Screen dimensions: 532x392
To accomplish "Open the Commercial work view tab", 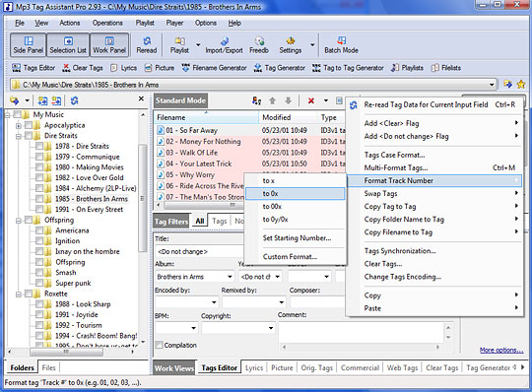I will point(360,368).
